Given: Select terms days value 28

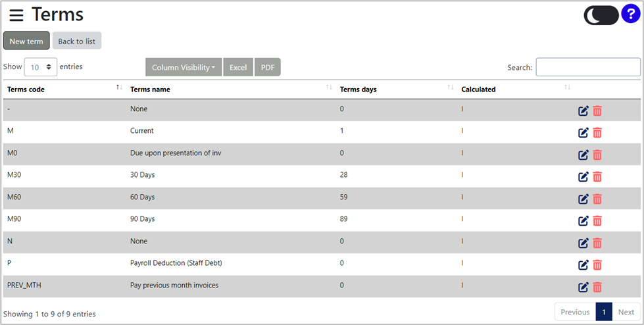Looking at the screenshot, I should pos(344,174).
